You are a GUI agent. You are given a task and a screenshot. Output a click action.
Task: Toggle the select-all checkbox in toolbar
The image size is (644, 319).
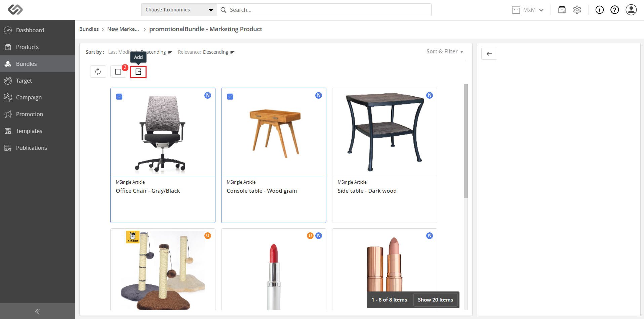click(118, 72)
